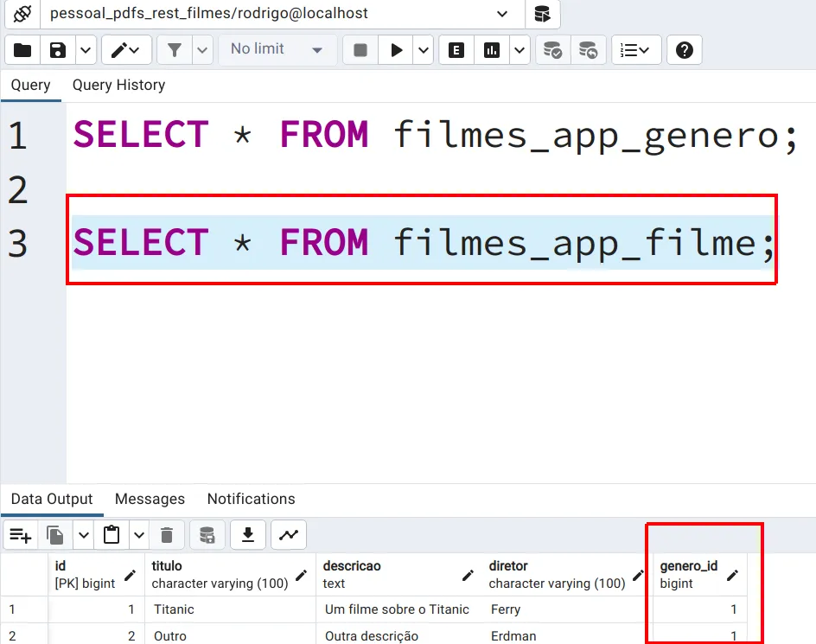816x644 pixels.
Task: Click the Save data changes icon
Action: [x=207, y=535]
